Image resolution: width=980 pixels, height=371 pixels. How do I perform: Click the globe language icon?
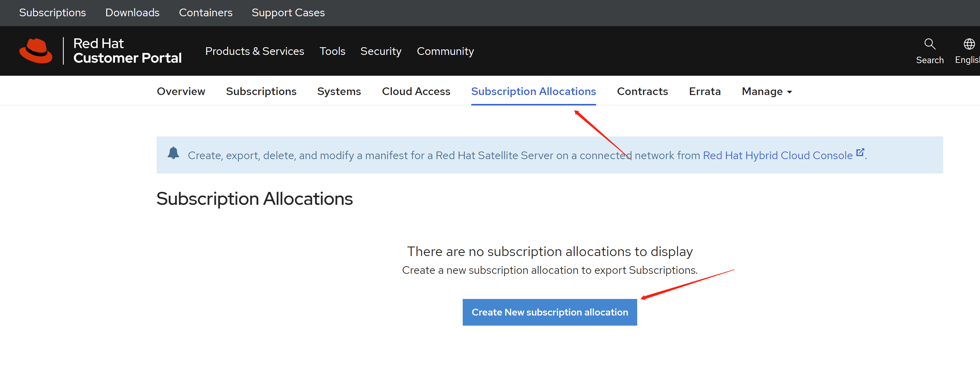tap(969, 44)
